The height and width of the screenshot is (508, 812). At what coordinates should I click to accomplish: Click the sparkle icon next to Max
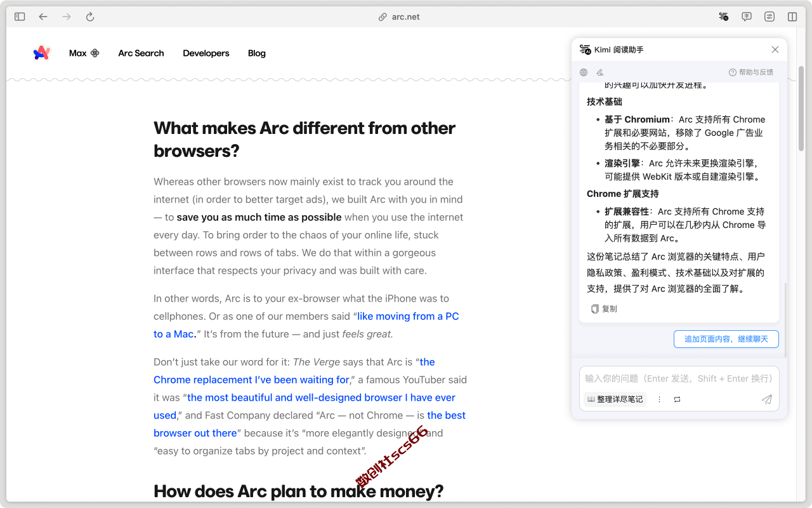[x=95, y=53]
